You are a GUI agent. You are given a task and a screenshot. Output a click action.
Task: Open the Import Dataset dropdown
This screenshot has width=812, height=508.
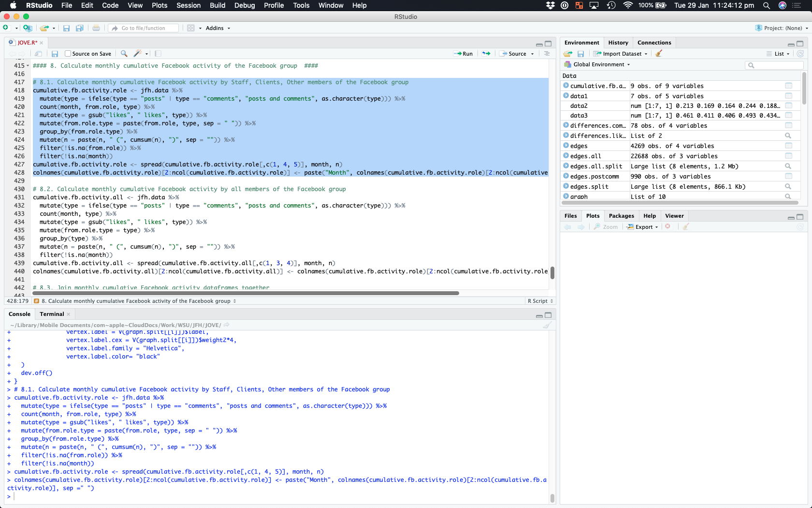click(621, 54)
